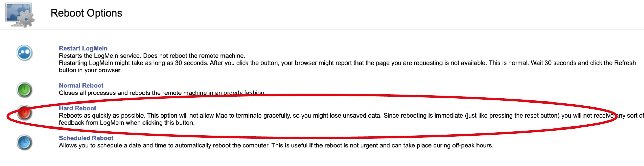
Task: Click the 'Reboots as quickly as possible' text
Action: point(102,116)
